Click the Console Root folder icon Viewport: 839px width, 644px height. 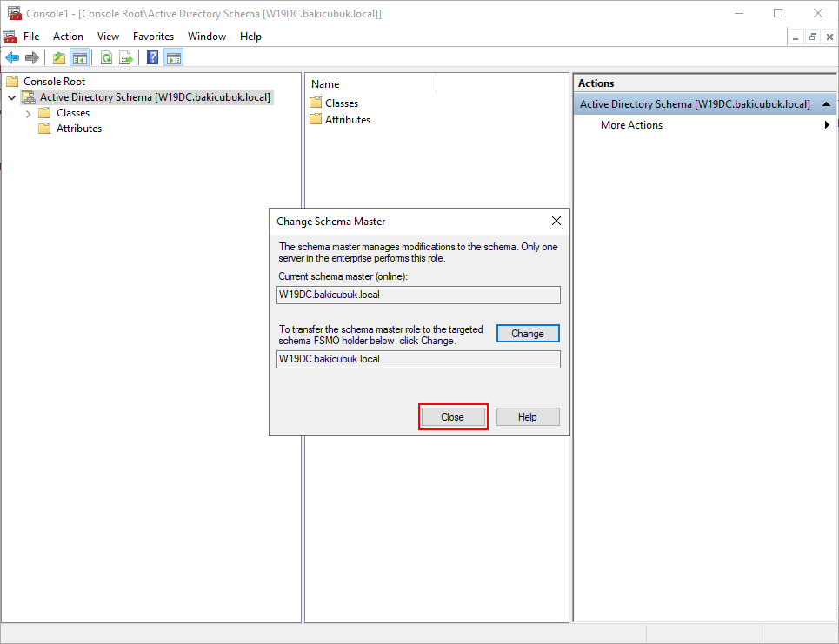(12, 82)
